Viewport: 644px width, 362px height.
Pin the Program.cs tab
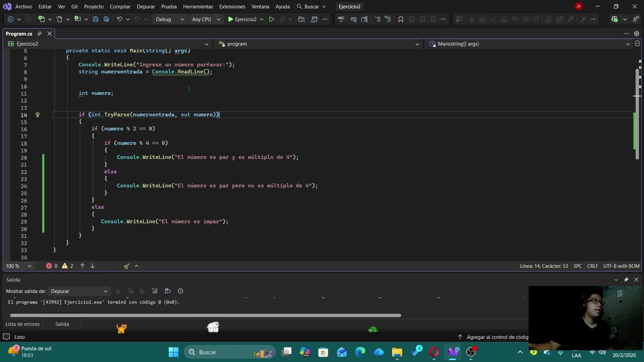39,34
